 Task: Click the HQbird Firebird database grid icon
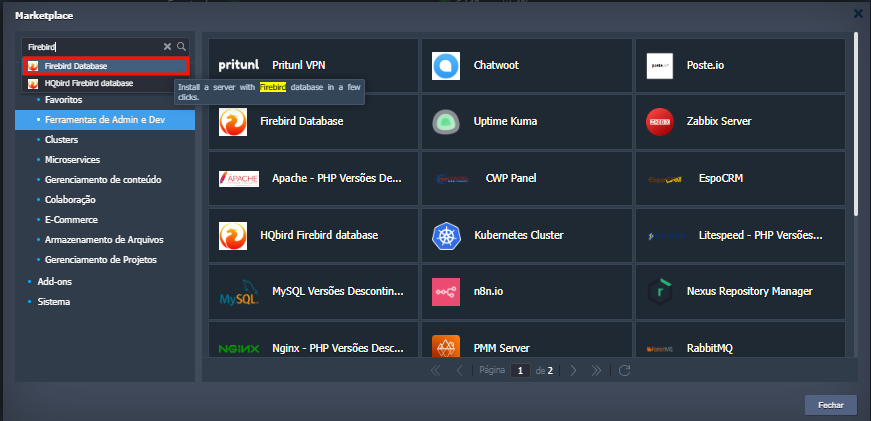click(233, 235)
